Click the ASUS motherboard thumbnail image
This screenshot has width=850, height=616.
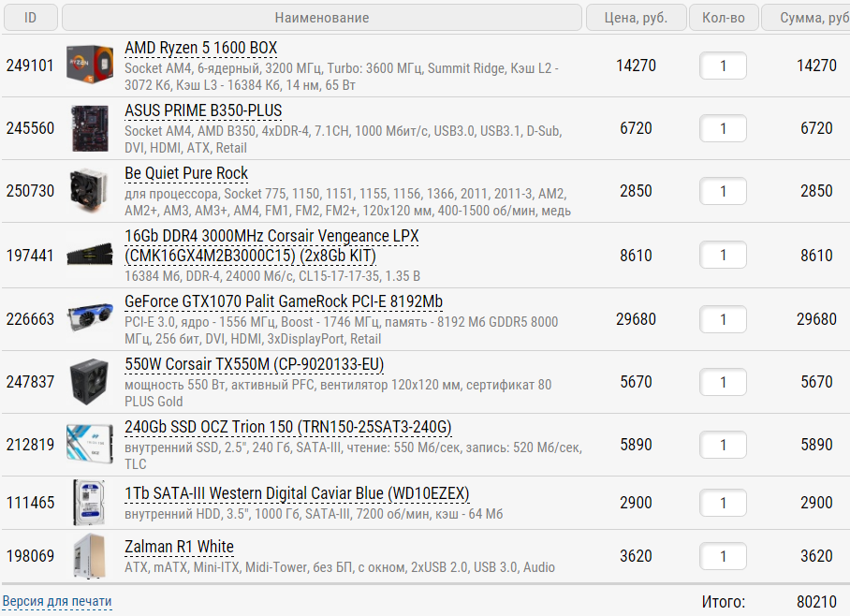click(x=90, y=128)
